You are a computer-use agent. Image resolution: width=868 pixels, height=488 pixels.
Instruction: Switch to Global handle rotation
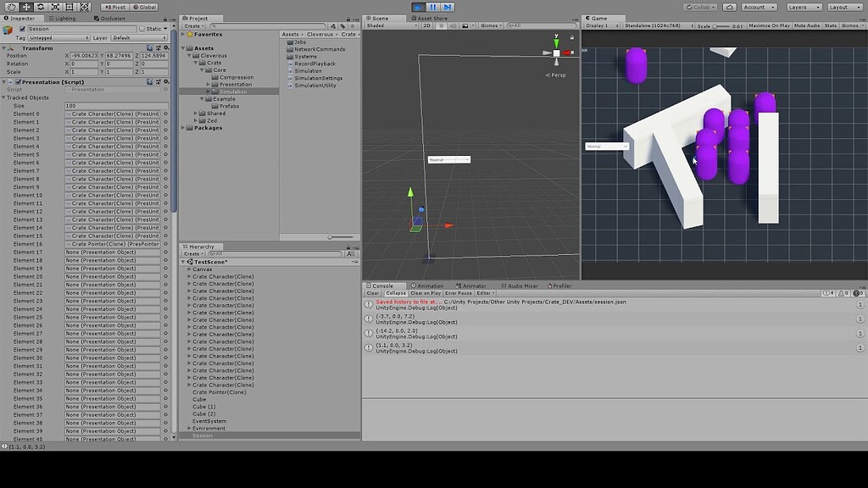(x=146, y=7)
